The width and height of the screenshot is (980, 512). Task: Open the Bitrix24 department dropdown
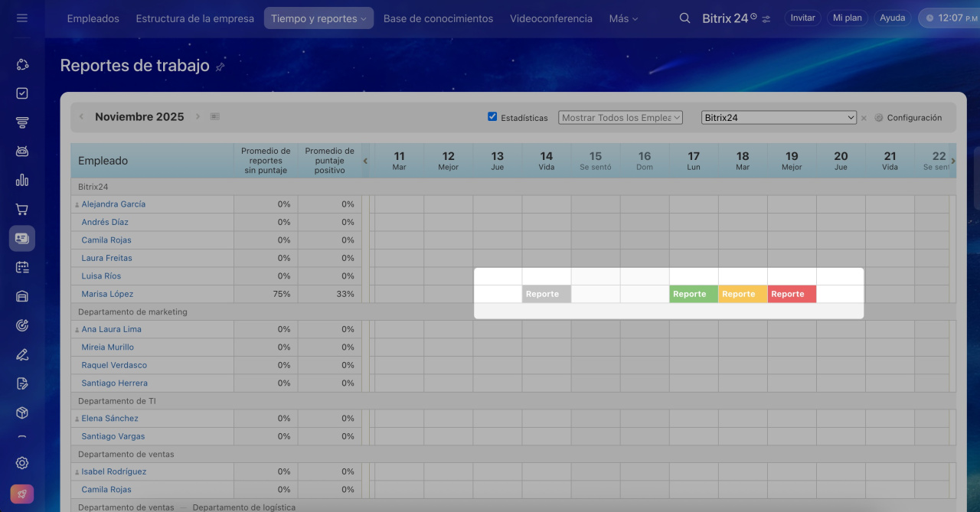[779, 118]
